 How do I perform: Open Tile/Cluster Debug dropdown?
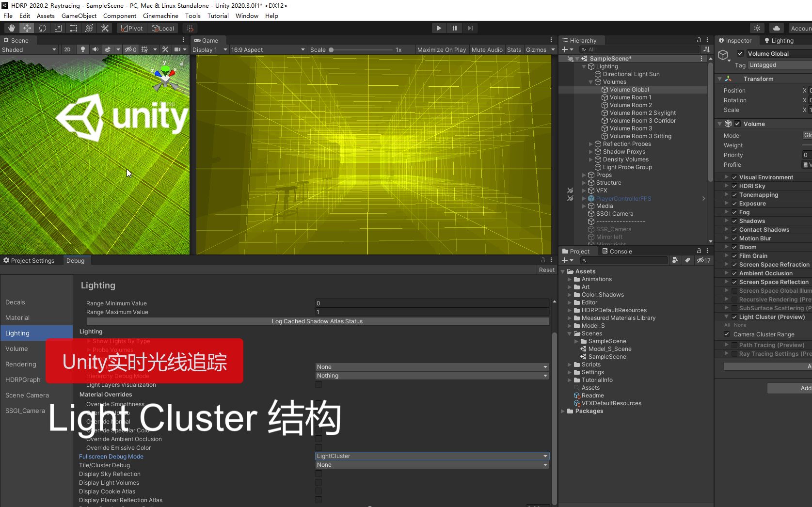(432, 465)
